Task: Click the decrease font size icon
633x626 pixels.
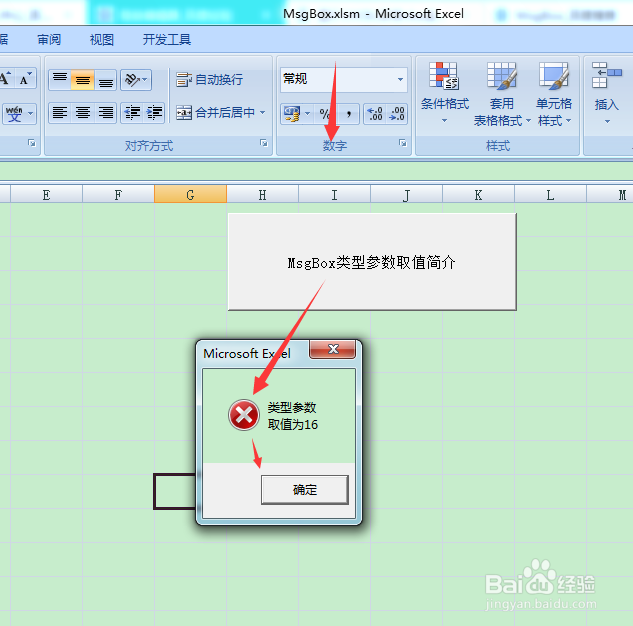Action: point(26,79)
